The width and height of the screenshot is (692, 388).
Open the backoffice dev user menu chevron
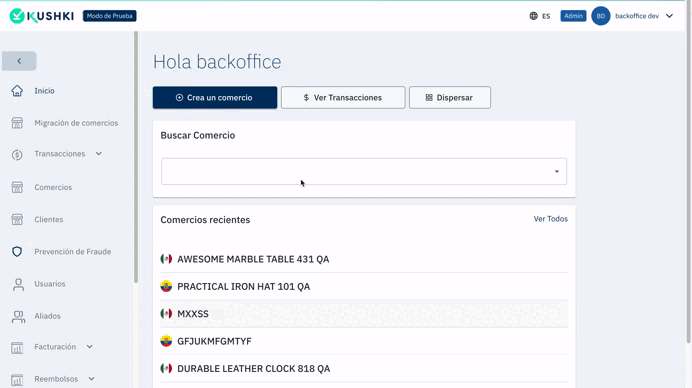[x=669, y=16]
